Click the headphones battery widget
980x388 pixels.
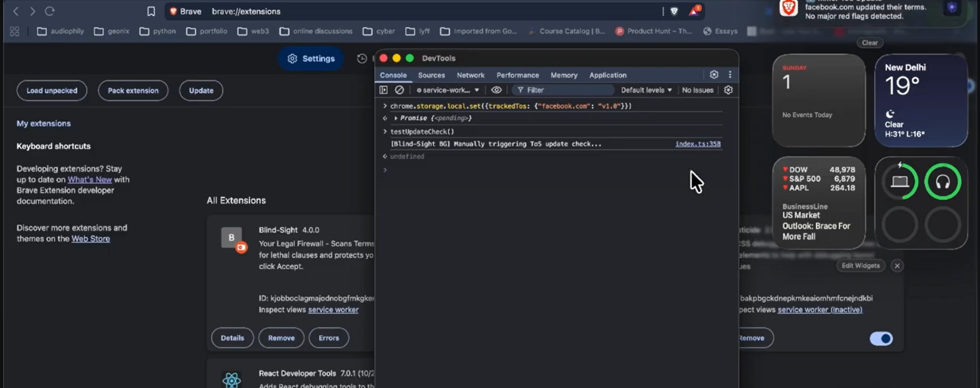943,182
